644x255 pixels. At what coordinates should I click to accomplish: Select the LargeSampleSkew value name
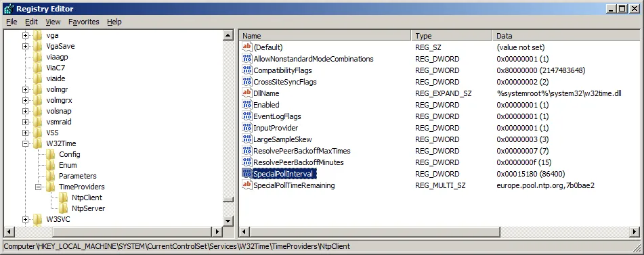point(282,139)
